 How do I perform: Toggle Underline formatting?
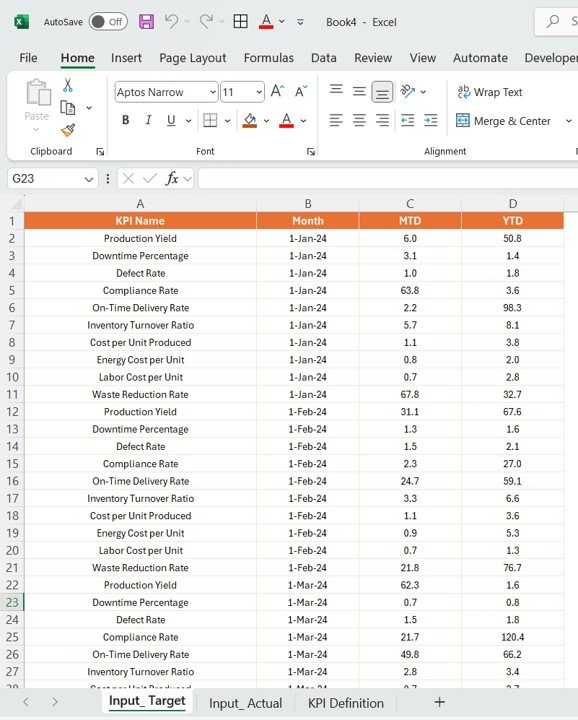click(171, 120)
